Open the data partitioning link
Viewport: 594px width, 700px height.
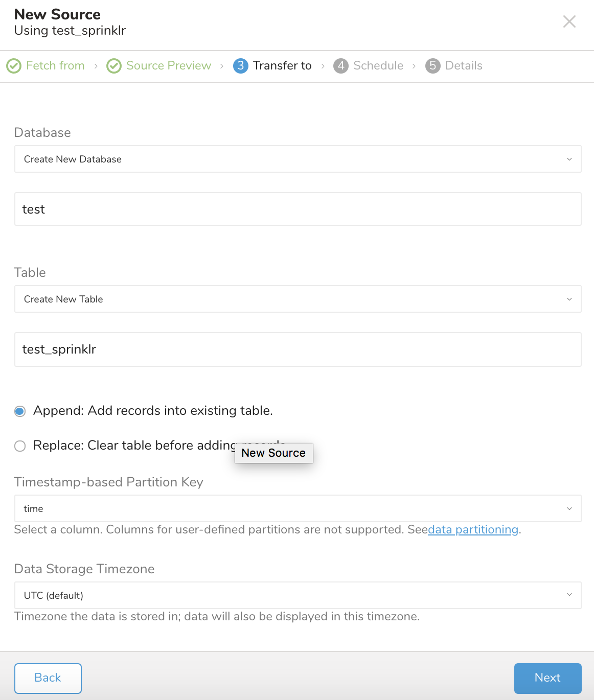click(473, 530)
